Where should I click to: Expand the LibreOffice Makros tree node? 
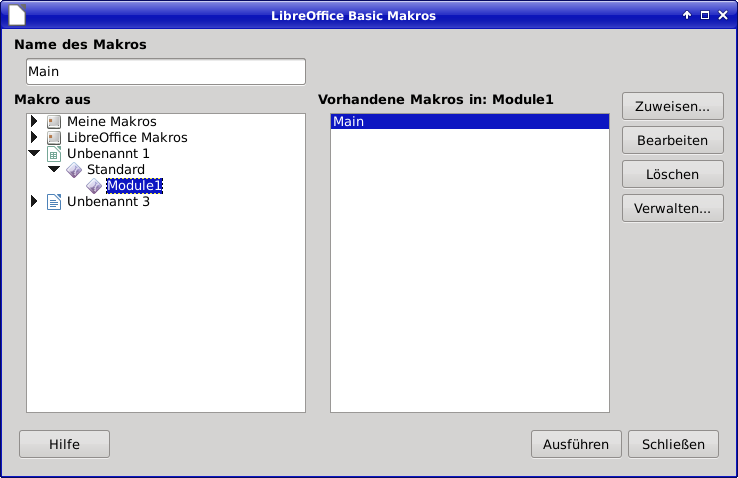[x=34, y=138]
